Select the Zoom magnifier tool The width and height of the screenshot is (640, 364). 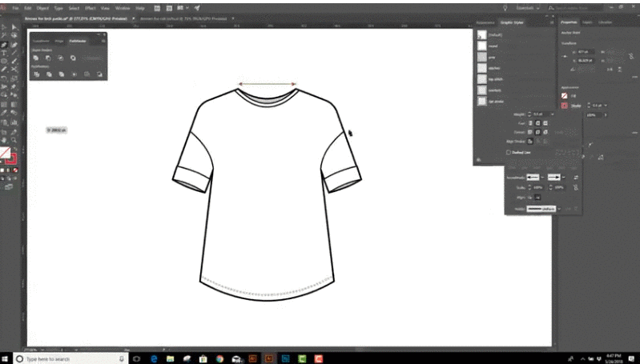point(14,140)
